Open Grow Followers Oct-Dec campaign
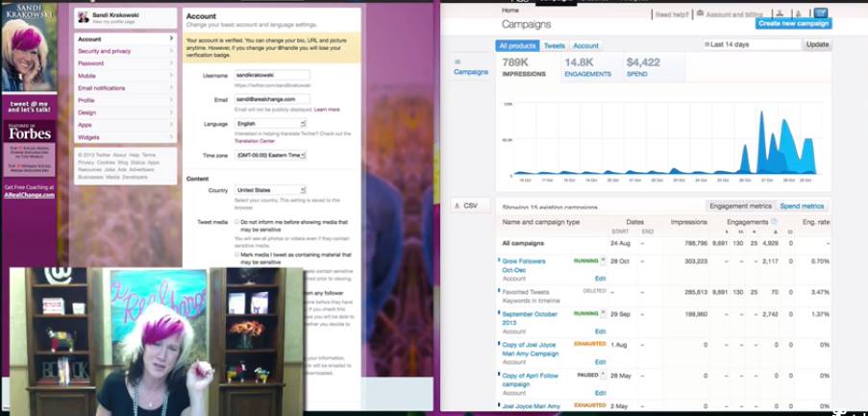This screenshot has height=416, width=868. [x=523, y=265]
